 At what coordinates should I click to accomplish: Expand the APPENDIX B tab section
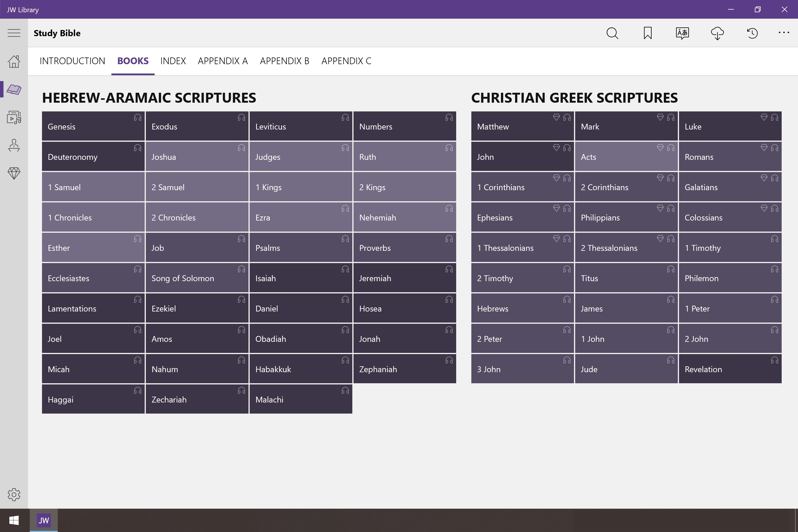coord(284,61)
